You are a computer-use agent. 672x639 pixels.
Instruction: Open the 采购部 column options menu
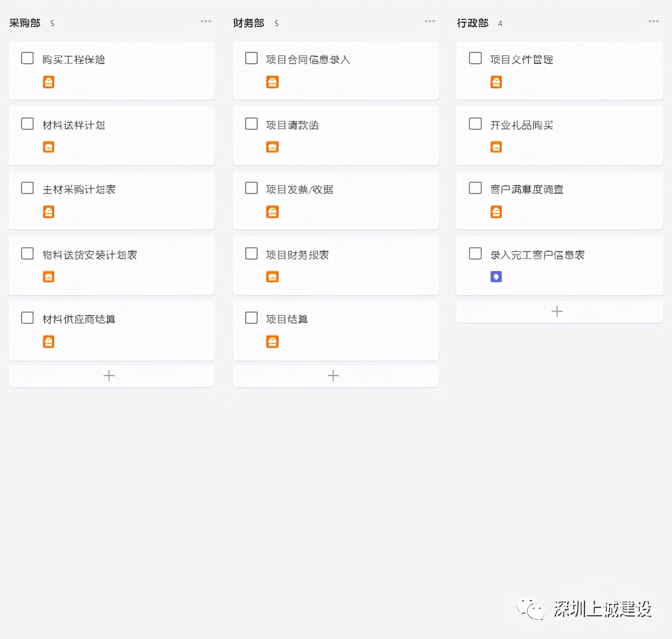[206, 20]
